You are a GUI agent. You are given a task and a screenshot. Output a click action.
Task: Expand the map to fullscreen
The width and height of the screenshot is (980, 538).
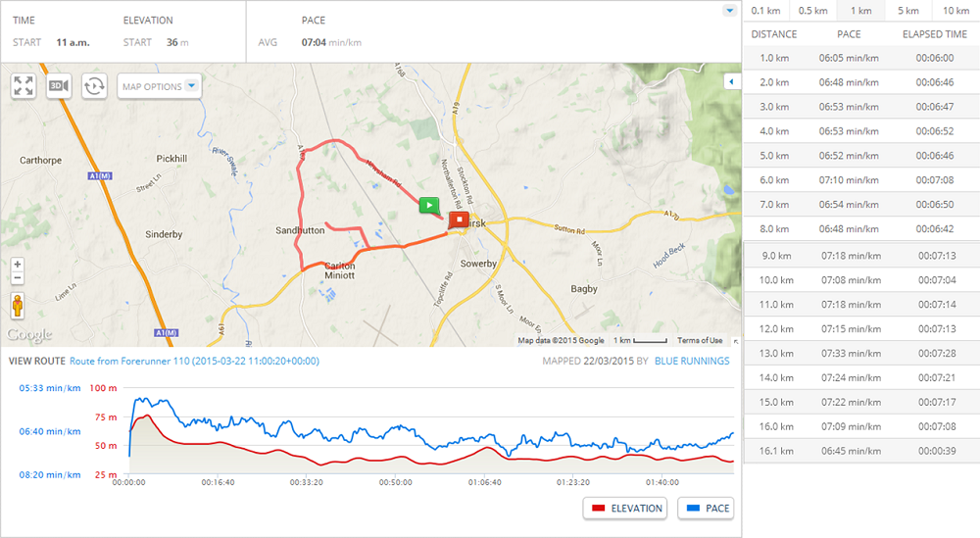(24, 86)
